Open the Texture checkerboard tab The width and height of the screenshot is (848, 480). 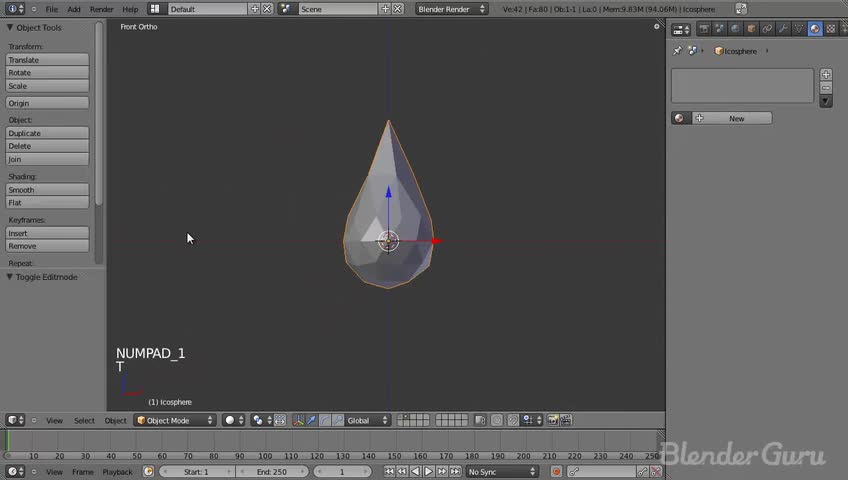[831, 29]
